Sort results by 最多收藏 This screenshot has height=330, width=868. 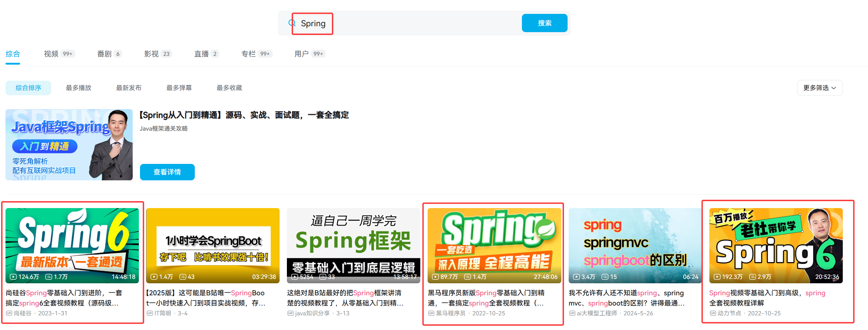229,88
